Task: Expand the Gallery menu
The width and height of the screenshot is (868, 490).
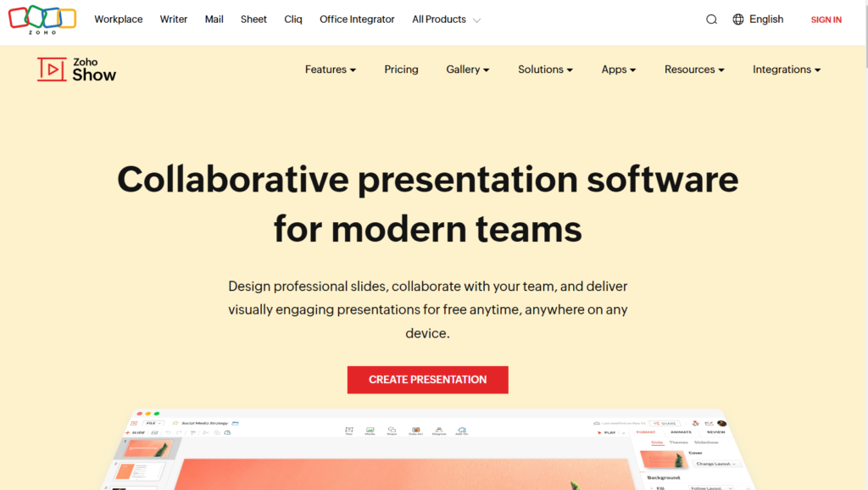Action: [x=468, y=70]
